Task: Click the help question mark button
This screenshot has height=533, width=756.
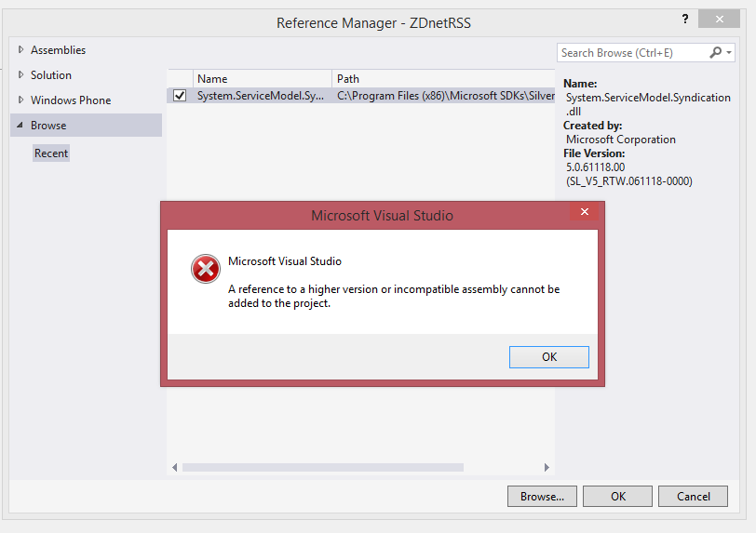Action: click(684, 19)
